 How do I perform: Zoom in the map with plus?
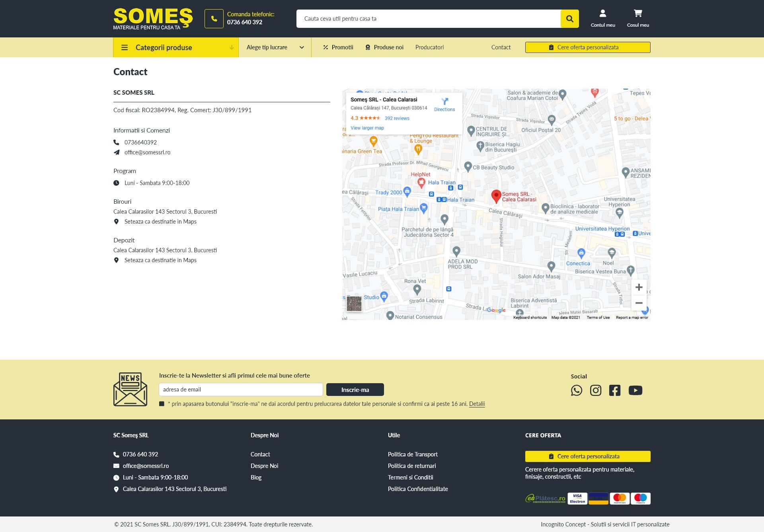639,287
